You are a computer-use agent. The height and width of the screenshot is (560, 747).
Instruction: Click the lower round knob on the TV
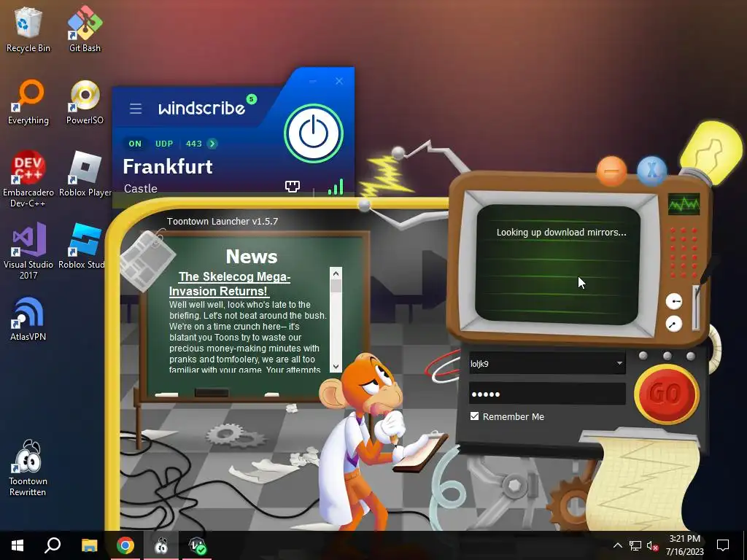click(x=673, y=324)
